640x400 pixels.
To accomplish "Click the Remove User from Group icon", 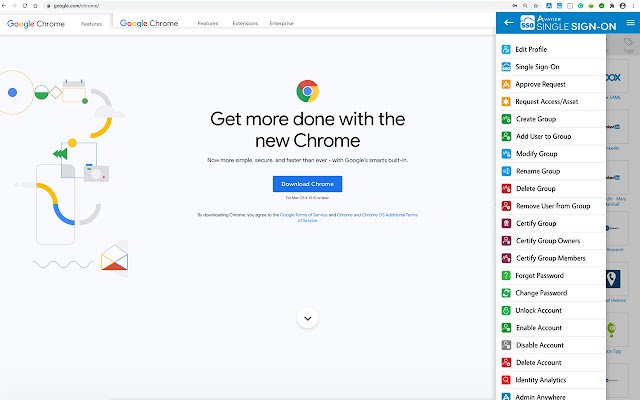I will click(506, 206).
